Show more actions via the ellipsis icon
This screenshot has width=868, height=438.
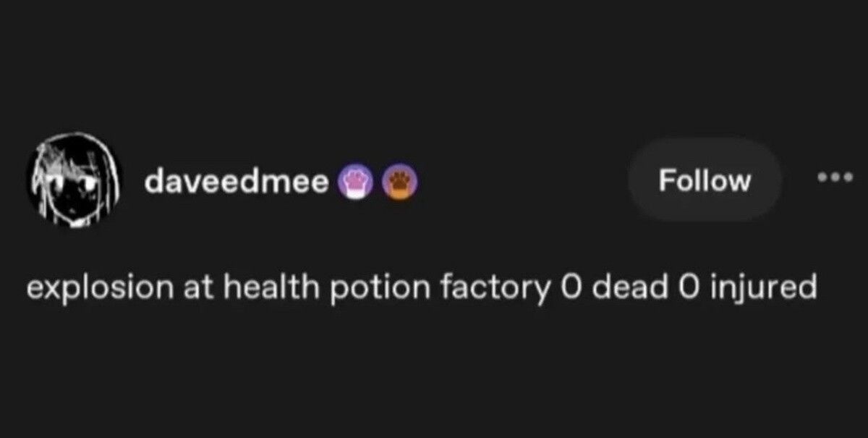(834, 177)
